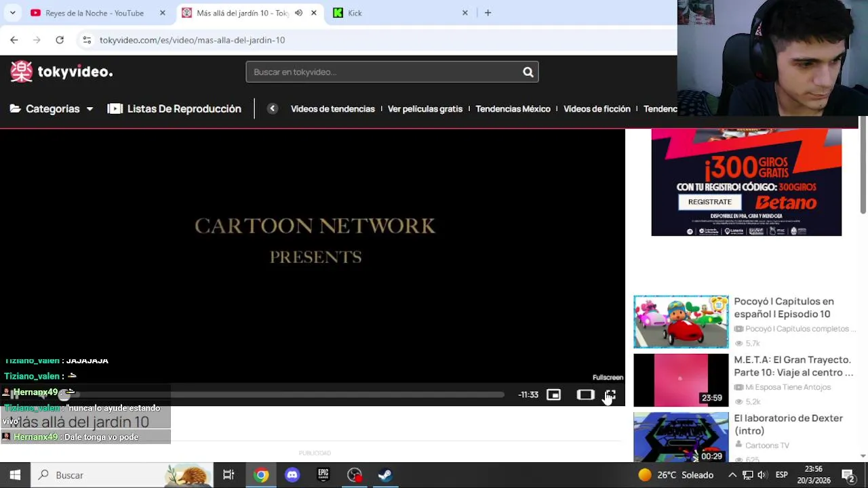
Task: Show hidden system tray icons
Action: (x=732, y=475)
